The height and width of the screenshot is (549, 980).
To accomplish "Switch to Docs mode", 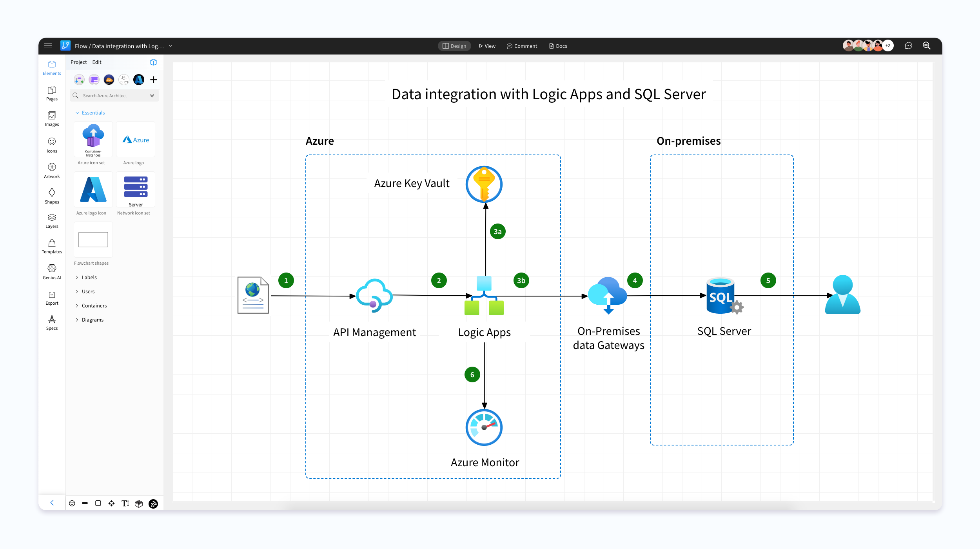I will (x=558, y=46).
